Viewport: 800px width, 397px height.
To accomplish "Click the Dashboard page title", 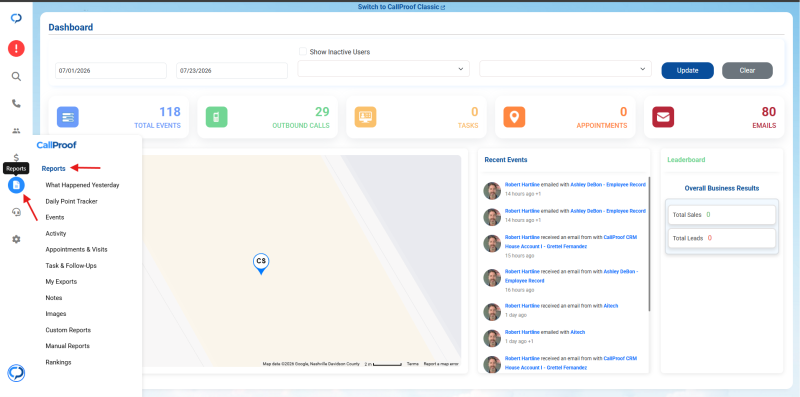I will 70,28.
